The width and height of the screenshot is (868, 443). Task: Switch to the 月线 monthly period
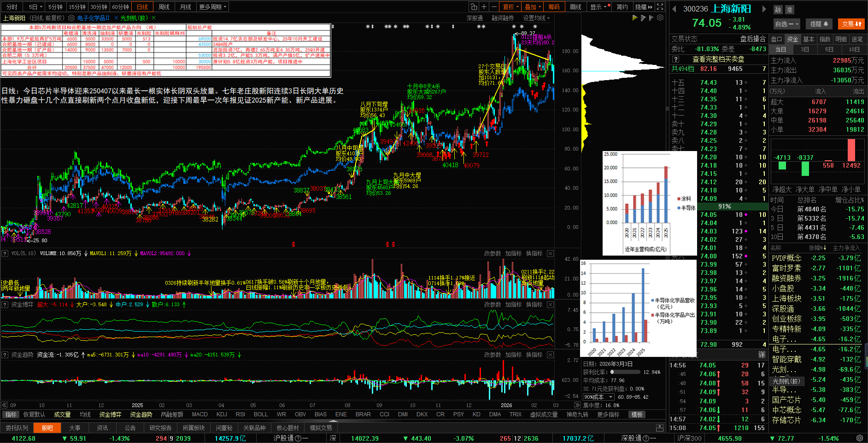point(186,7)
